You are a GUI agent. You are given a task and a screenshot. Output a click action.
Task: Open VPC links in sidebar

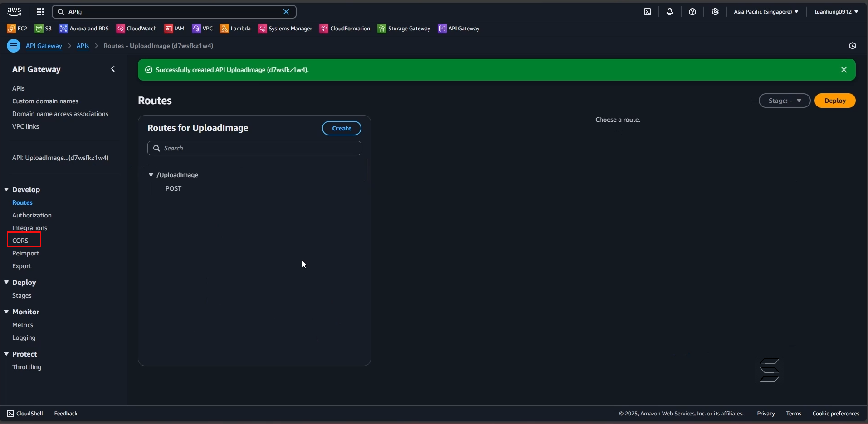(25, 126)
